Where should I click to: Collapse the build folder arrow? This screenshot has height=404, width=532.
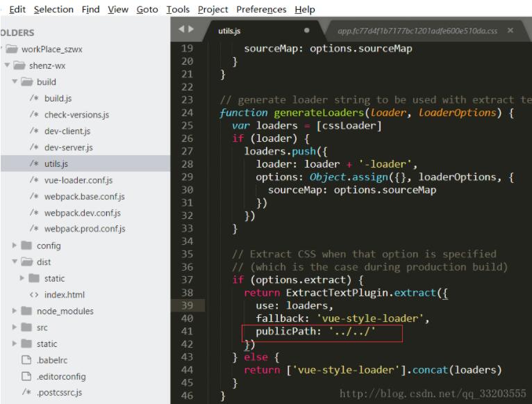[15, 81]
